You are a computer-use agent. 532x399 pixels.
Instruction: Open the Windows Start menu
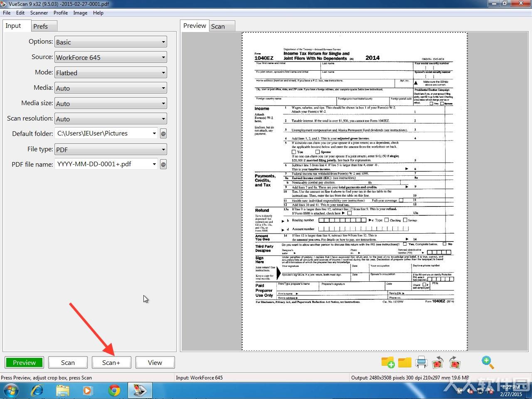tap(10, 391)
